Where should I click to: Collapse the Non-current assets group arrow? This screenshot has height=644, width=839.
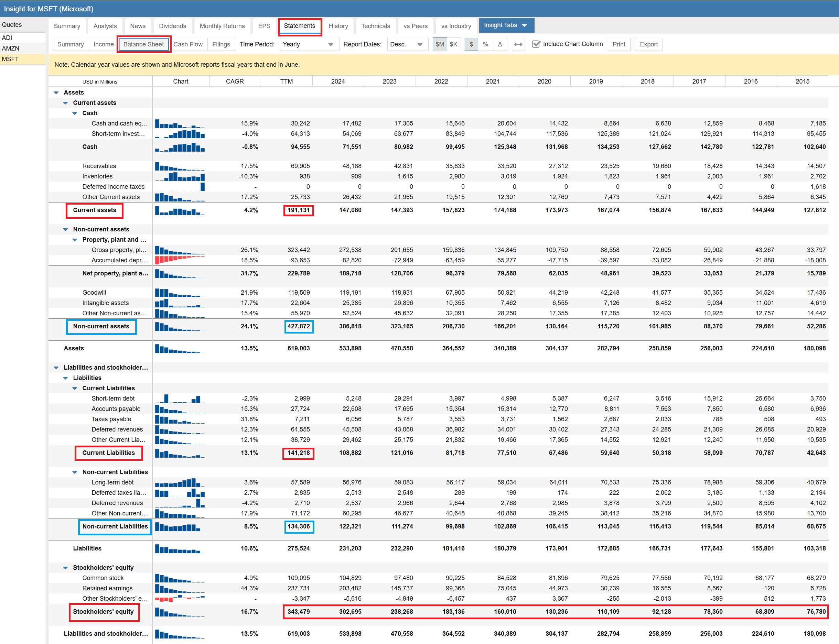click(x=66, y=230)
